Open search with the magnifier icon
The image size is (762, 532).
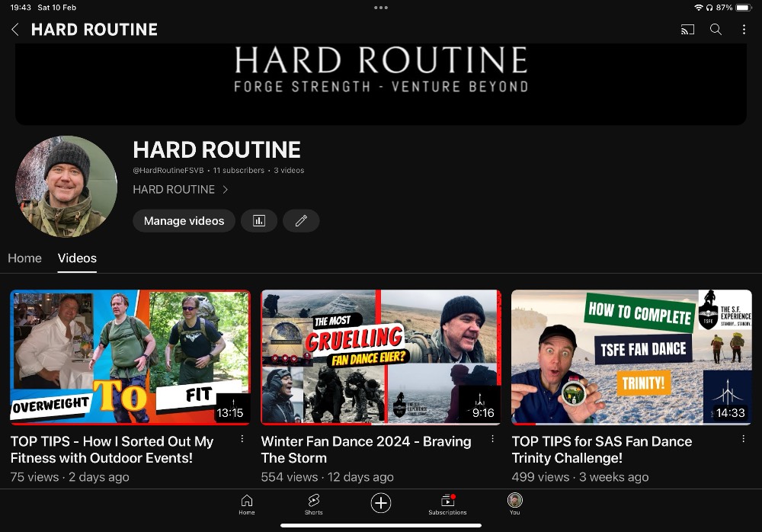716,30
